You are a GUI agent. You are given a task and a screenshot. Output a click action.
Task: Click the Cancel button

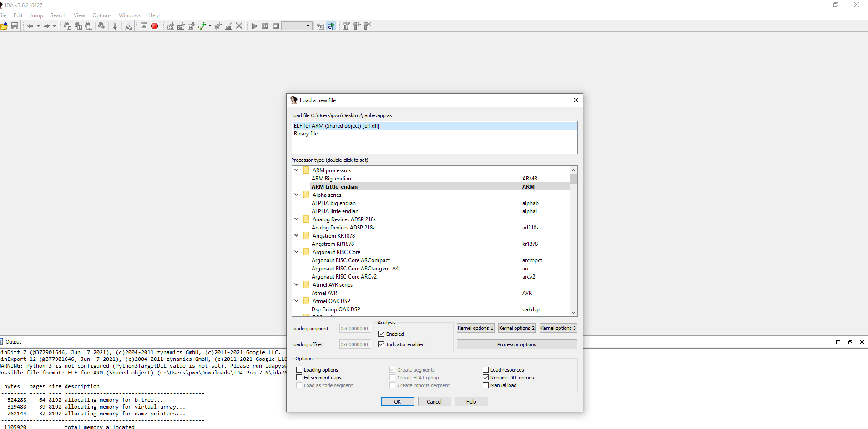[434, 402]
